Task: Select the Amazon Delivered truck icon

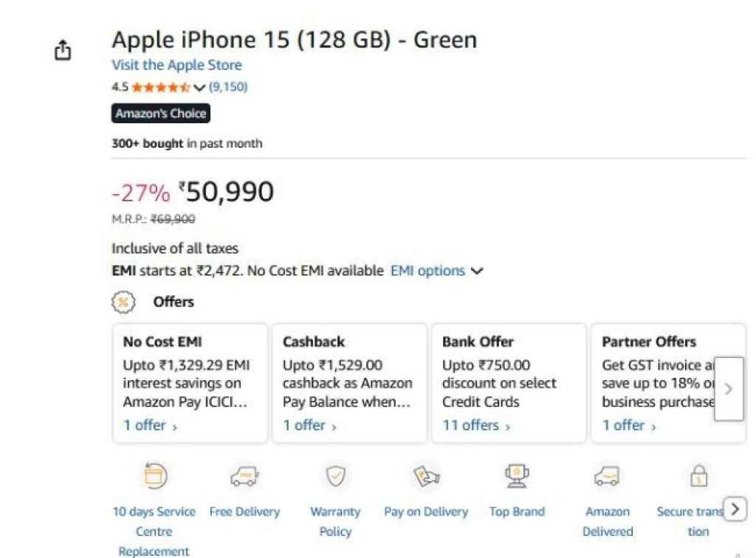Action: tap(608, 476)
